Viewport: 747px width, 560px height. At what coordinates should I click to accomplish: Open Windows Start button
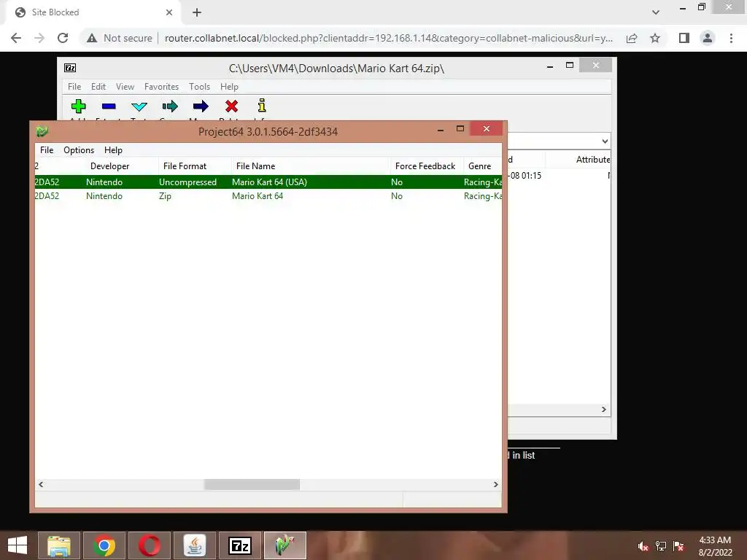[x=18, y=545]
